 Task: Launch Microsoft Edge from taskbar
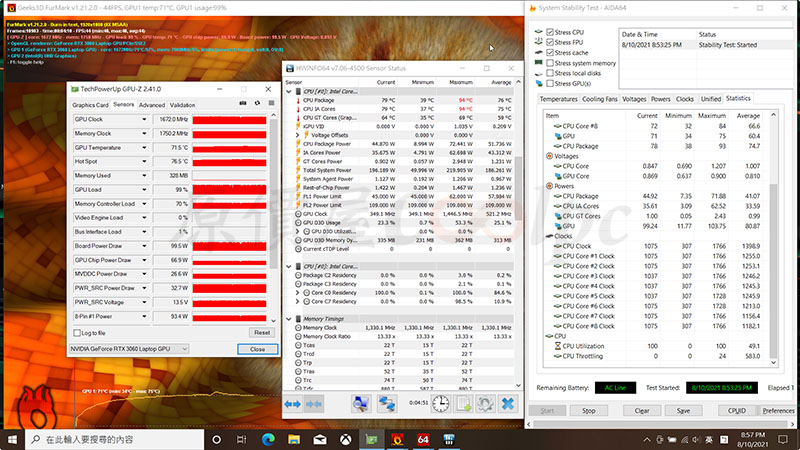pyautogui.click(x=268, y=439)
